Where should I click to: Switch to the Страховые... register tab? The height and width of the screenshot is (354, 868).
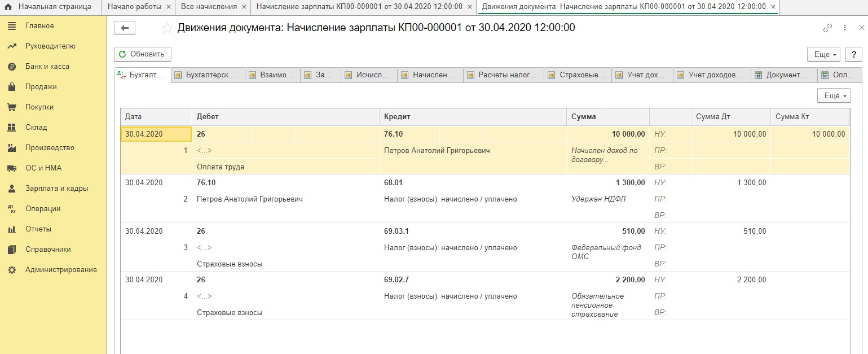pos(578,75)
